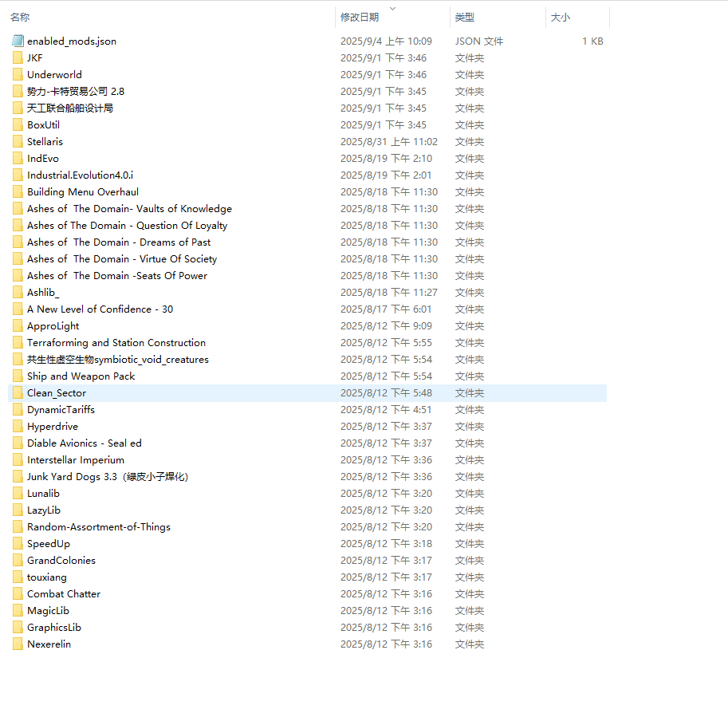This screenshot has height=717, width=728.
Task: Select the Combat Chatter folder name
Action: point(64,593)
